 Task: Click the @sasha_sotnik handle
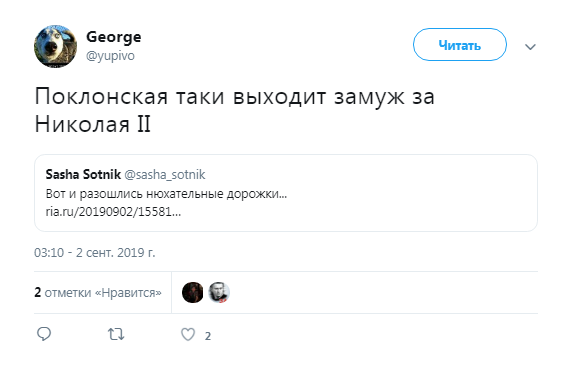[x=165, y=175]
